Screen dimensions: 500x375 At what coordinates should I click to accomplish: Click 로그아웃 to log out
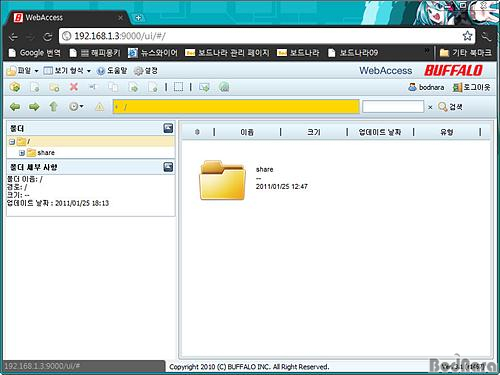click(471, 87)
